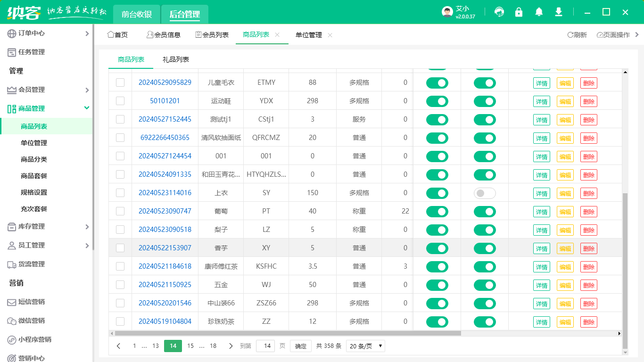Click 删除 for 中山装66 row

pyautogui.click(x=589, y=304)
